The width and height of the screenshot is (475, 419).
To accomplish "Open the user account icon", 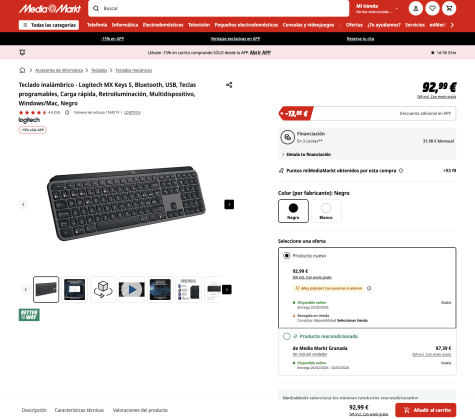I will pyautogui.click(x=416, y=9).
